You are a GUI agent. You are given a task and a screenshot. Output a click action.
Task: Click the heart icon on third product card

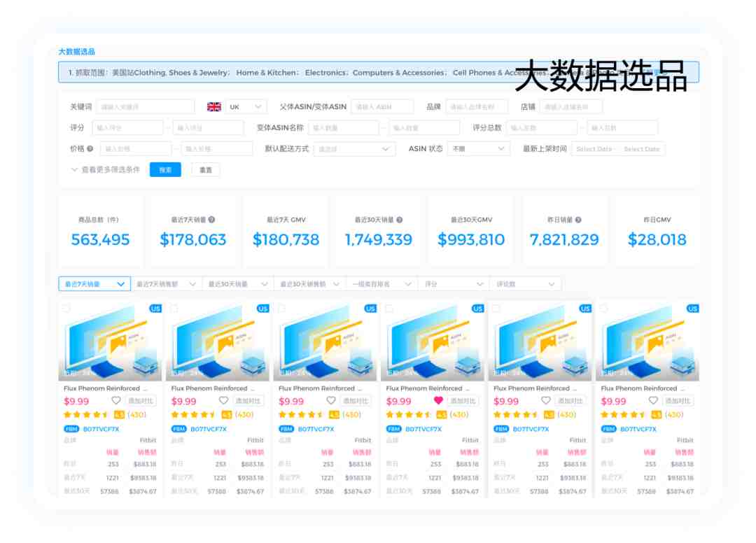pos(331,400)
